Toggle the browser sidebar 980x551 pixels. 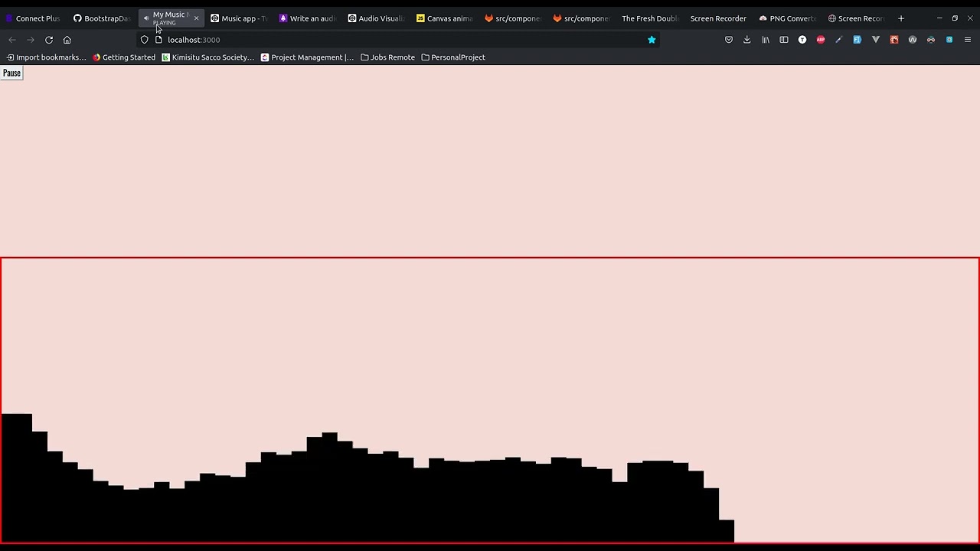784,40
